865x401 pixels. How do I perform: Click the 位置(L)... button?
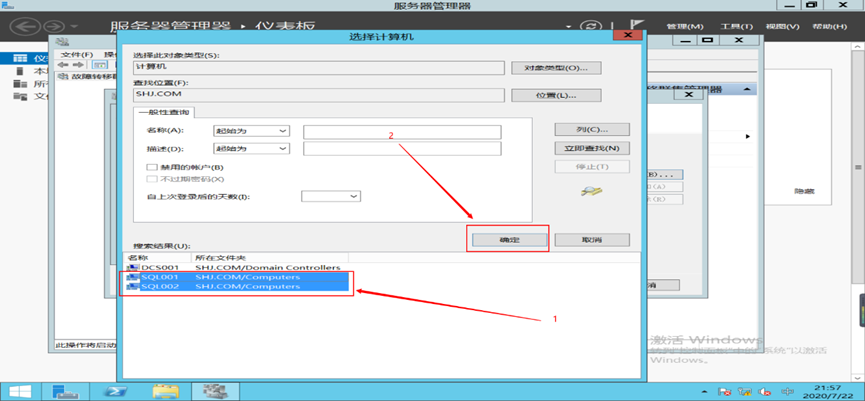pyautogui.click(x=556, y=95)
